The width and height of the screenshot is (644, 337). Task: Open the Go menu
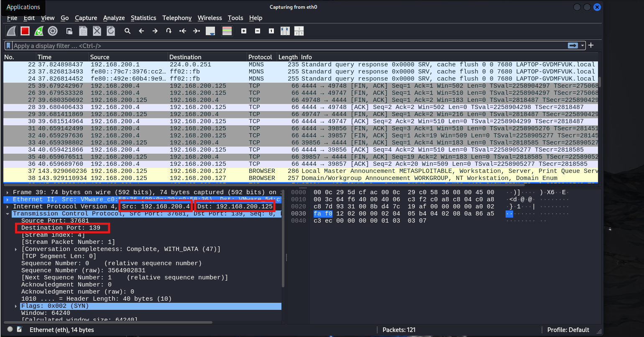(65, 18)
